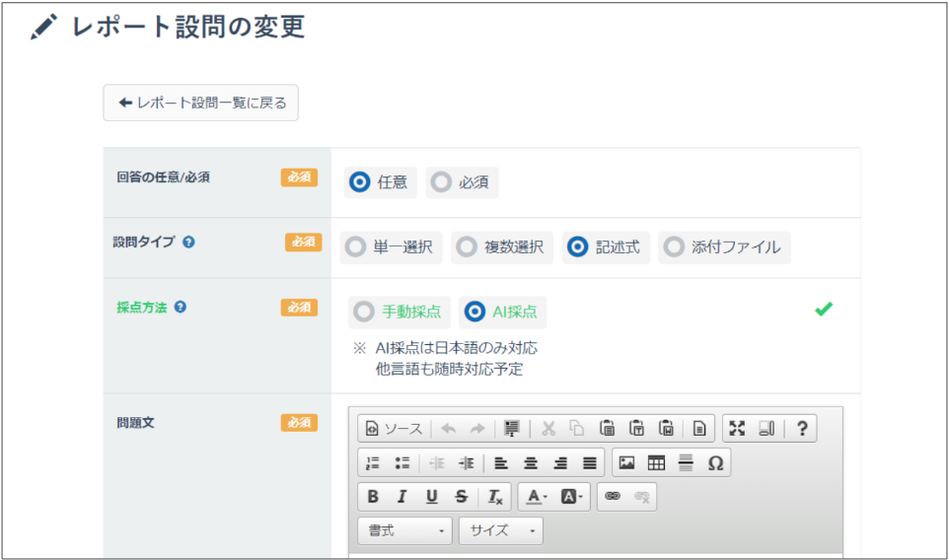949x560 pixels.
Task: Toggle underline formatting
Action: click(x=431, y=497)
